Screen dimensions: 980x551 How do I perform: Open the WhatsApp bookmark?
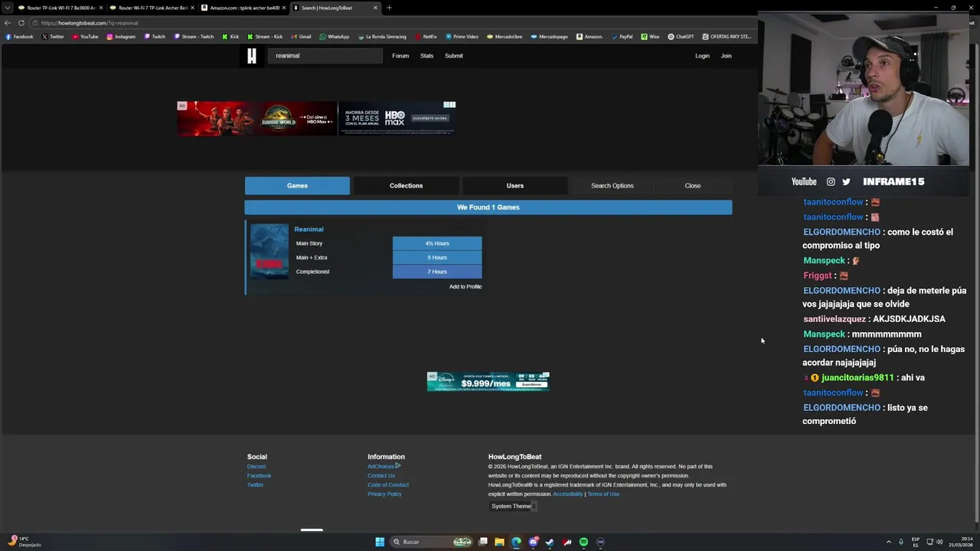(x=335, y=37)
